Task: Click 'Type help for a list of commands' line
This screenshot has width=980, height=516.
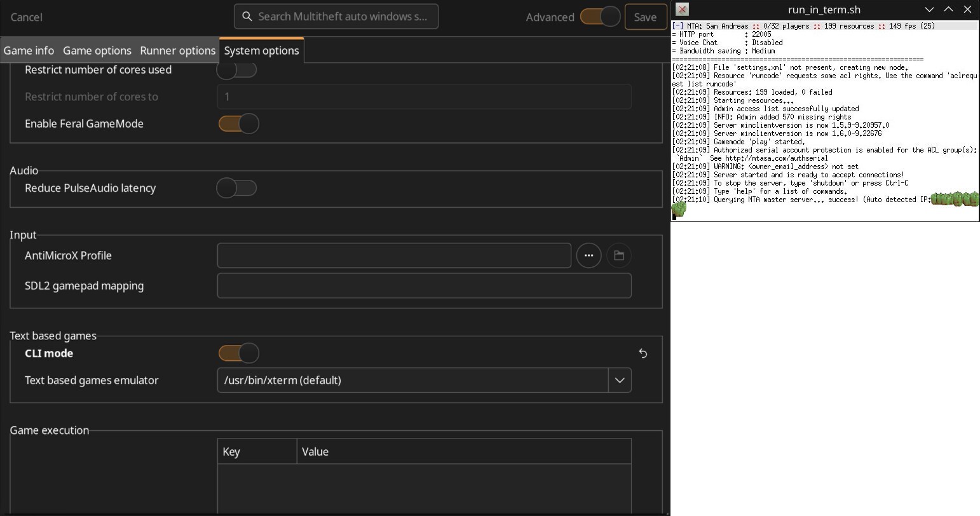Action: pyautogui.click(x=759, y=191)
